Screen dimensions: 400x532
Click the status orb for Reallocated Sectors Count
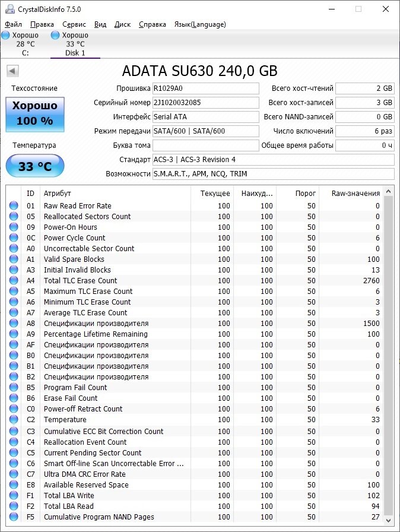click(x=14, y=216)
